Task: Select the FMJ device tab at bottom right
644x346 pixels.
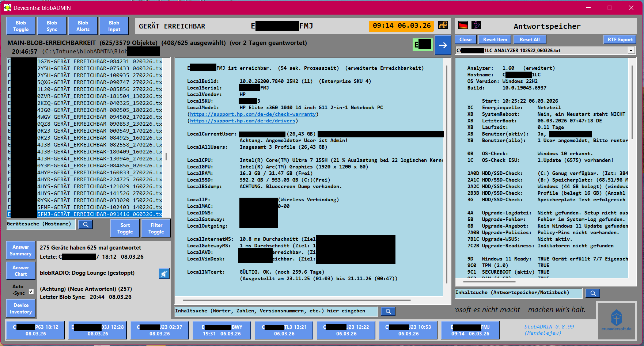Action: click(x=470, y=330)
